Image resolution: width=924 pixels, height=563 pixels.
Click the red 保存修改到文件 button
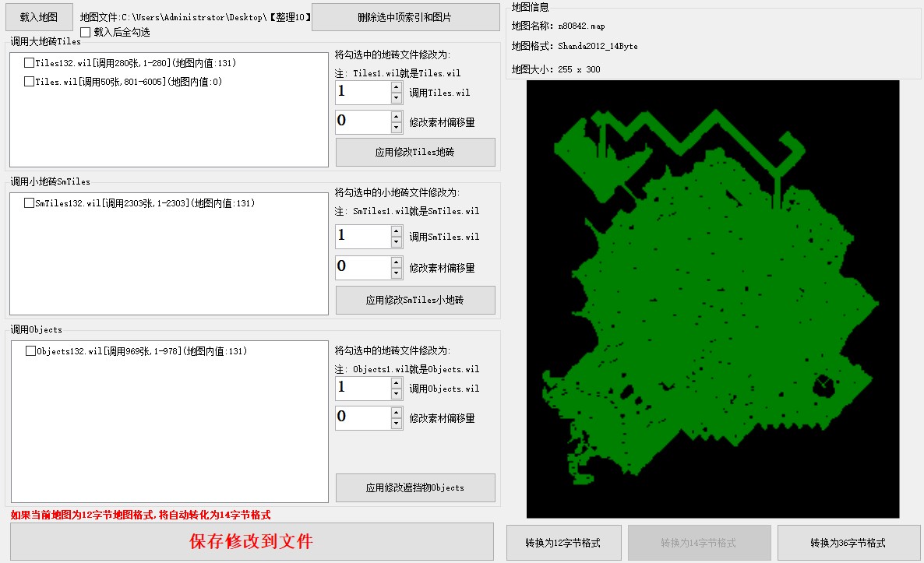coord(252,541)
